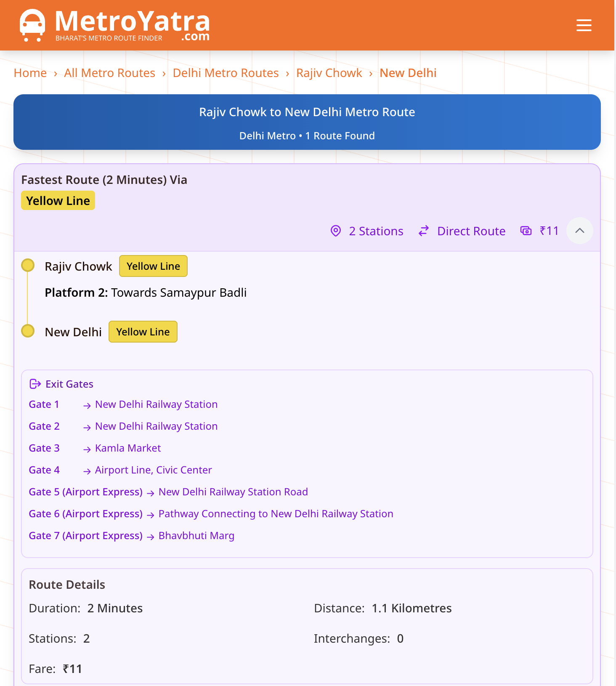Click the Yellow Line tag beside Rajiv Chowk
The width and height of the screenshot is (616, 686).
[153, 266]
